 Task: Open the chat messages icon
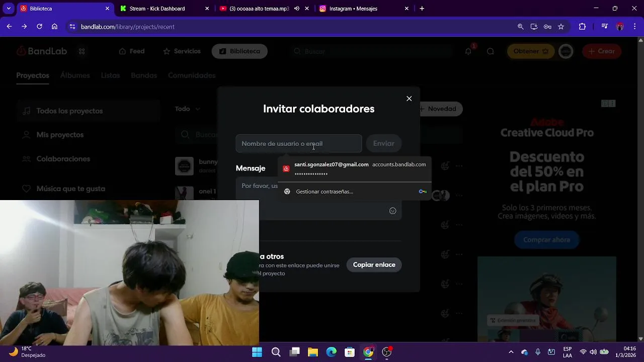[490, 51]
